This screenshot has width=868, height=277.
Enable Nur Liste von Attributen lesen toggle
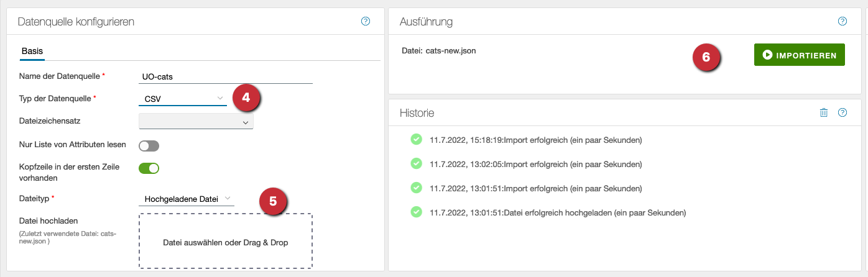click(x=149, y=145)
